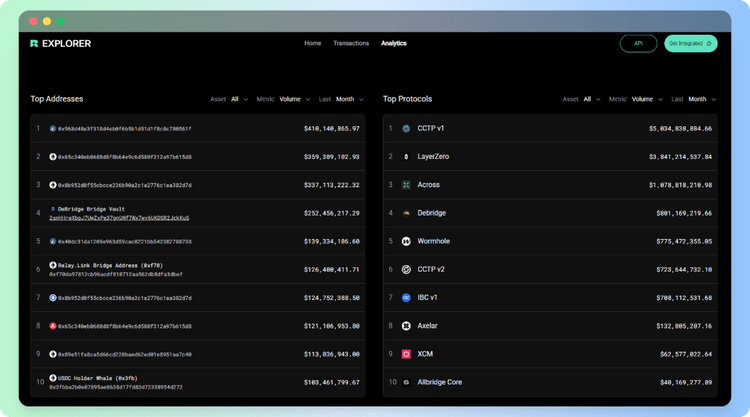Click the API button
The image size is (750, 417).
coord(638,44)
